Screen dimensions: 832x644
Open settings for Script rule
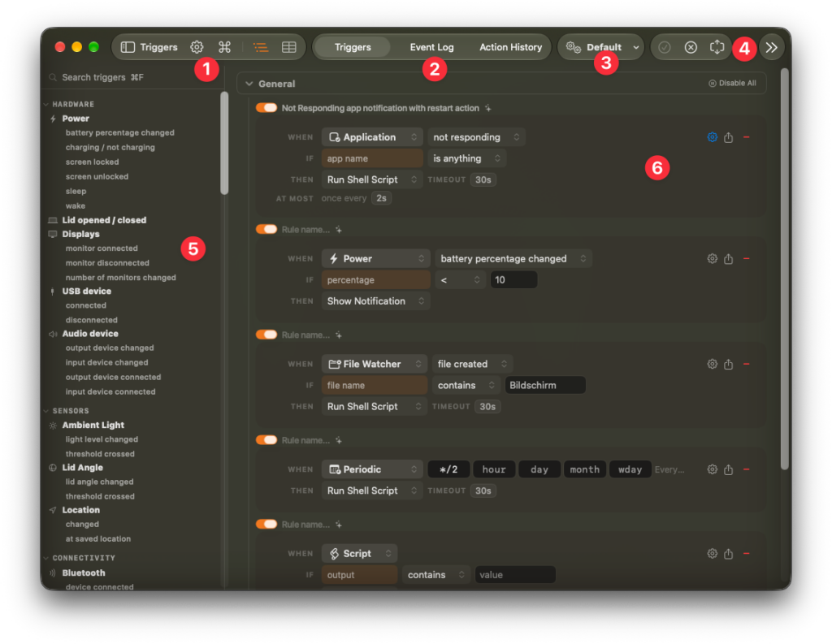click(712, 554)
